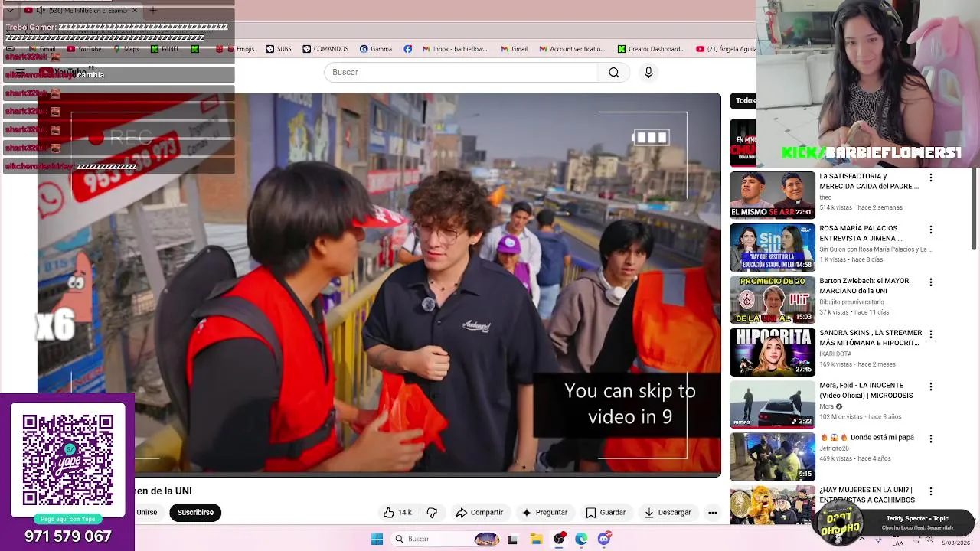The height and width of the screenshot is (551, 980).
Task: Open SANDRA SKINS streamer video thumbnail
Action: pos(773,352)
